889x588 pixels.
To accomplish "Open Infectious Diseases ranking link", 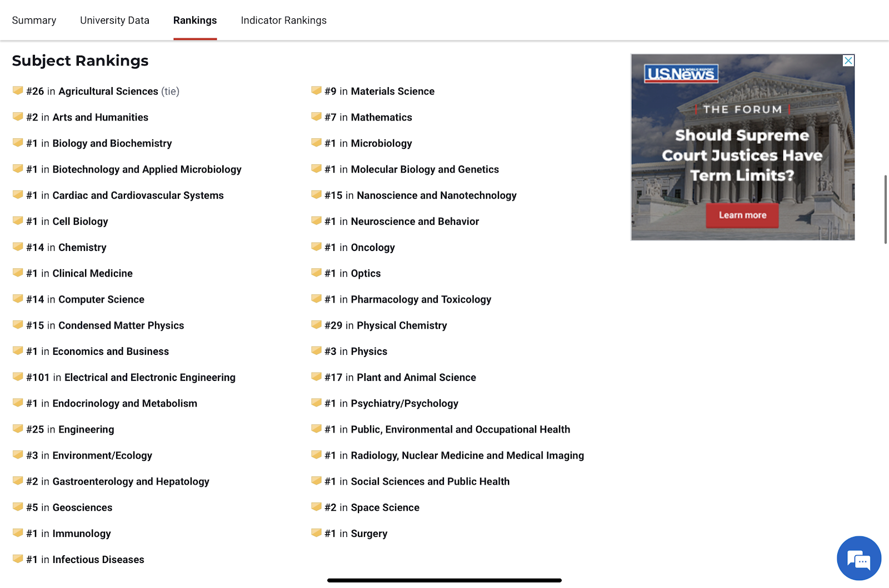I will 98,560.
